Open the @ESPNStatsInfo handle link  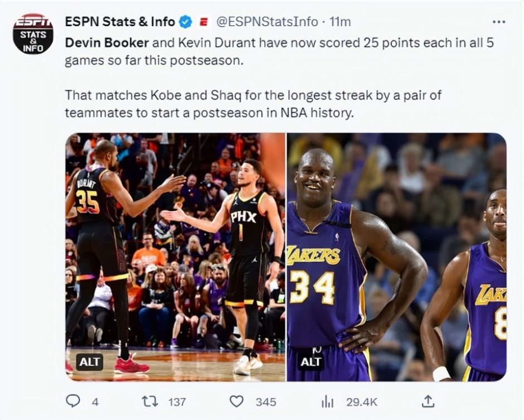266,22
